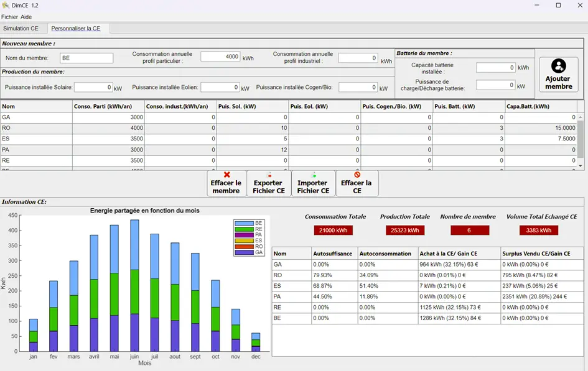Screen dimensions: 588x371
Task: Click the red X Effacer le membre icon
Action: (226, 175)
